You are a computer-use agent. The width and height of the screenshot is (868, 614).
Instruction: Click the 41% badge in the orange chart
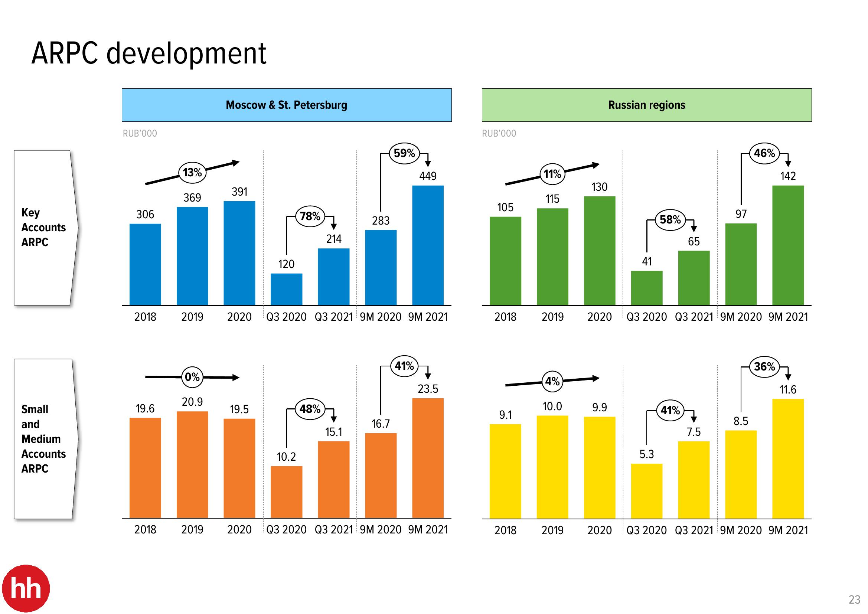click(x=404, y=366)
